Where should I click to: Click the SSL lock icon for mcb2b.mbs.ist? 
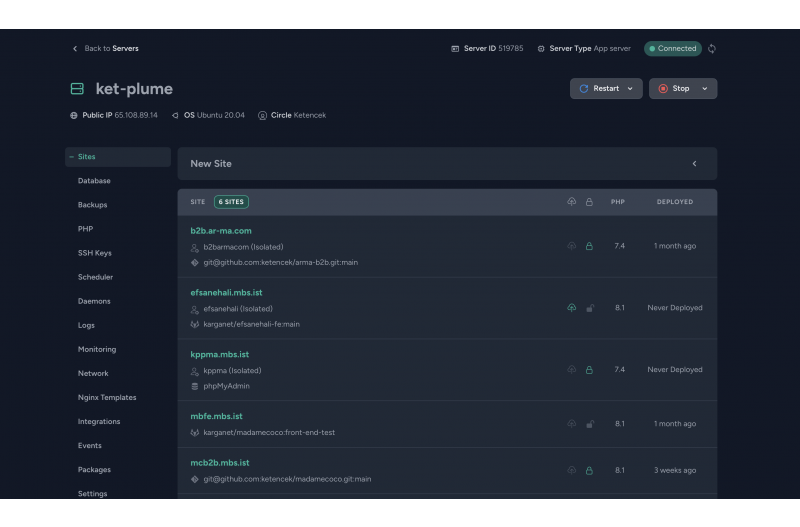589,470
